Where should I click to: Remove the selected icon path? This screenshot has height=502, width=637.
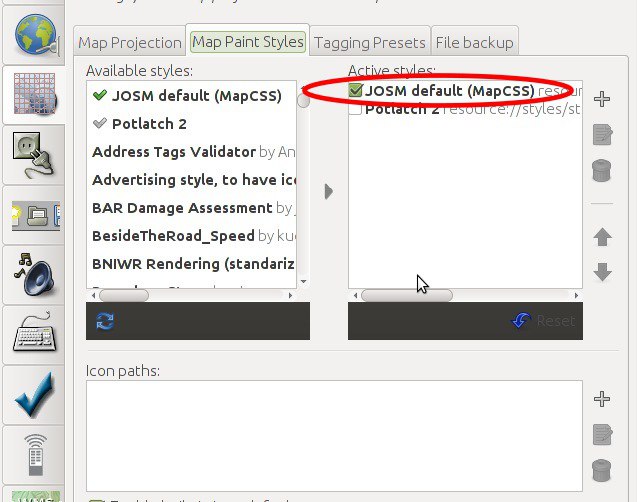pyautogui.click(x=602, y=470)
